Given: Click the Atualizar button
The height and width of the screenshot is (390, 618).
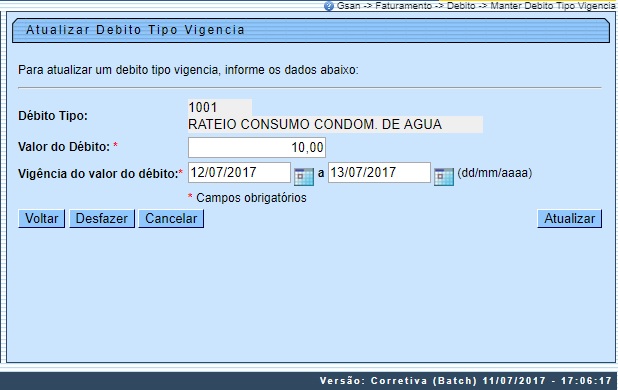Looking at the screenshot, I should (x=569, y=219).
